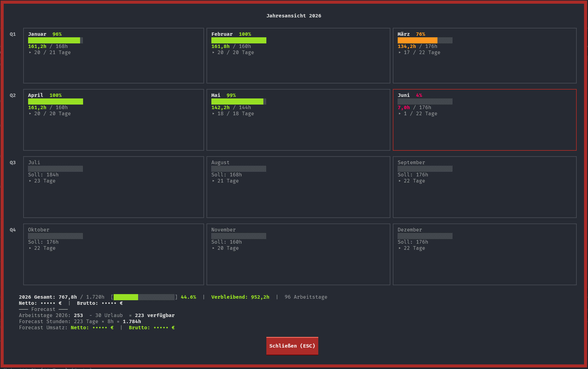588x369 pixels.
Task: Expand the Juli 23 Tage arrow
Action: (30, 181)
